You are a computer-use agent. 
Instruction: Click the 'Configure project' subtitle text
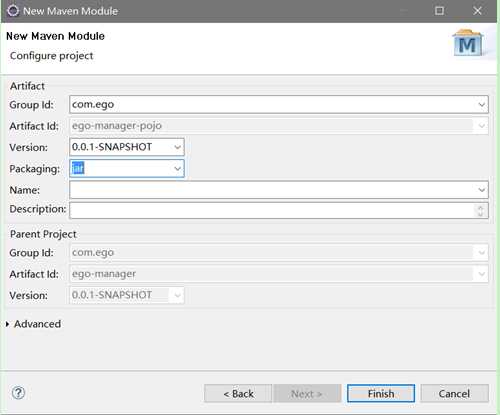coord(52,56)
